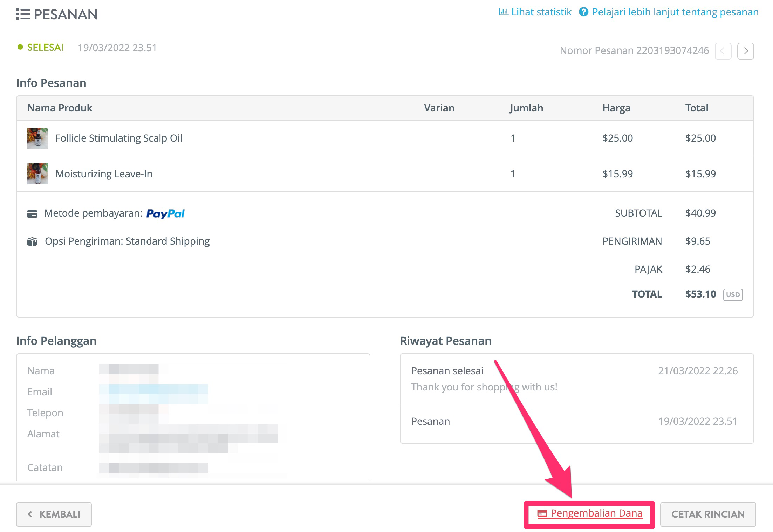The height and width of the screenshot is (532, 773).
Task: Go to next order with right chevron
Action: pos(745,51)
